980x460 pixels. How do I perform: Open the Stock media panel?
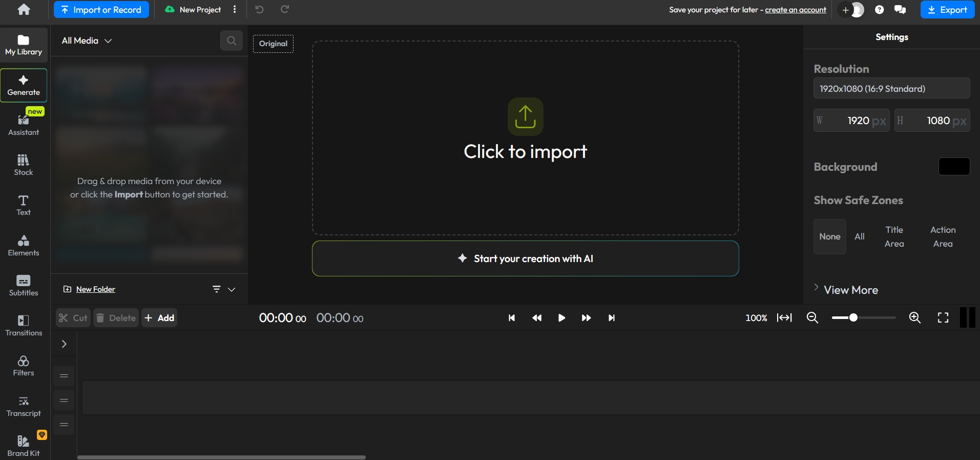point(24,165)
